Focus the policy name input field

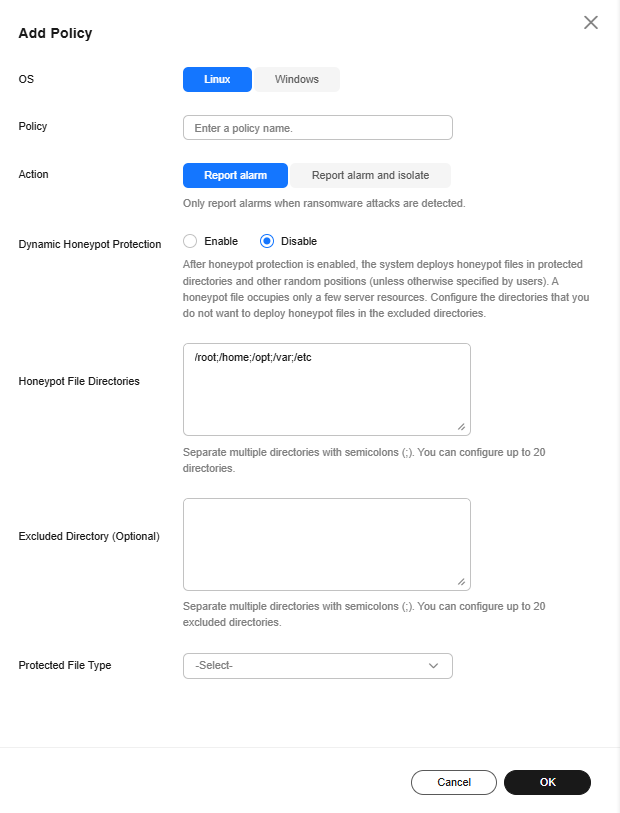tap(318, 128)
